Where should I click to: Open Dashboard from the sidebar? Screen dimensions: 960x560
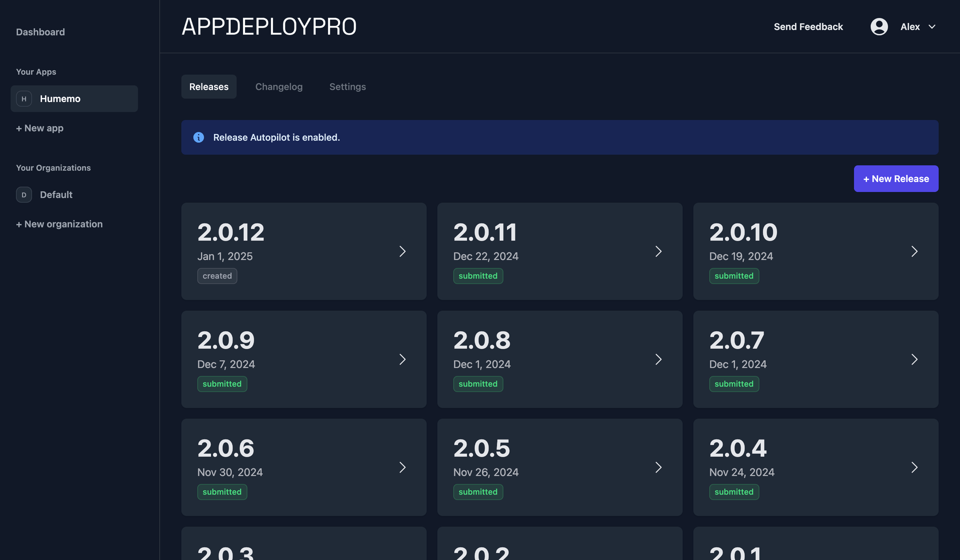pyautogui.click(x=40, y=32)
